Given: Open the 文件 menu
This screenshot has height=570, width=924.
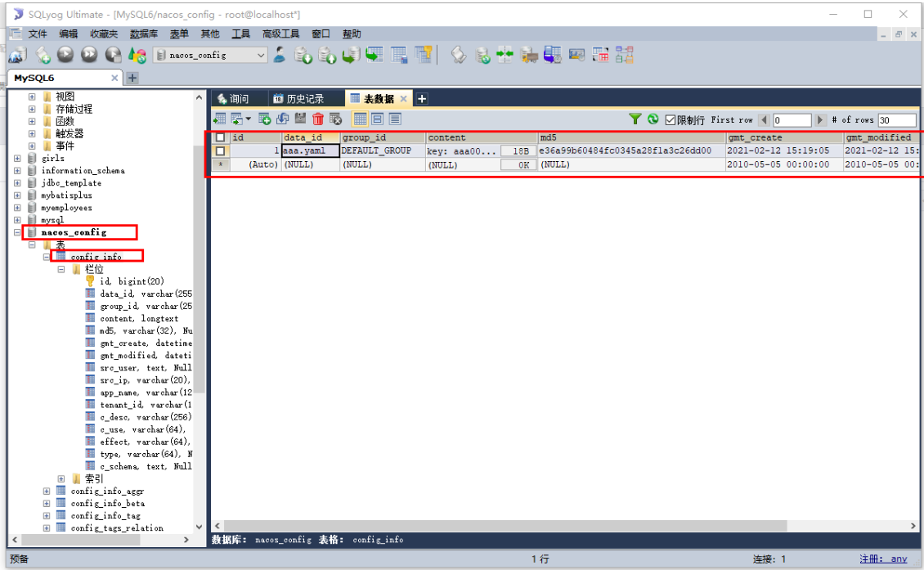Looking at the screenshot, I should 37,34.
